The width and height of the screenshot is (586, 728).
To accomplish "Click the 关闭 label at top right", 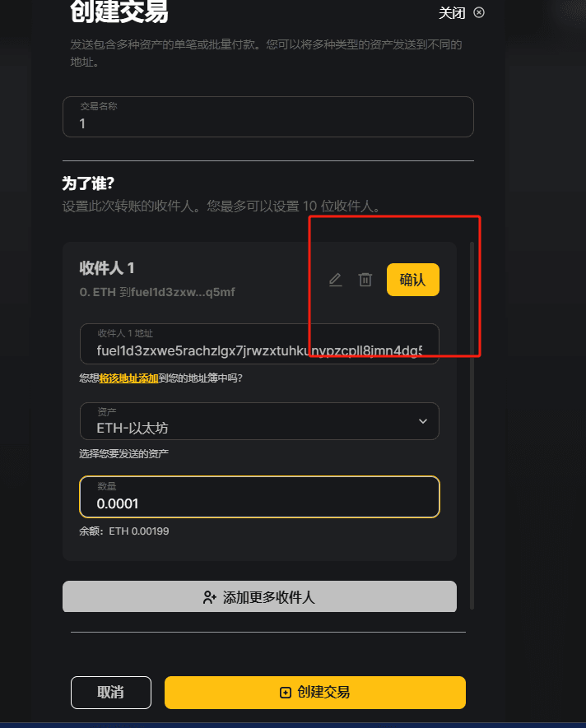I will (x=452, y=13).
